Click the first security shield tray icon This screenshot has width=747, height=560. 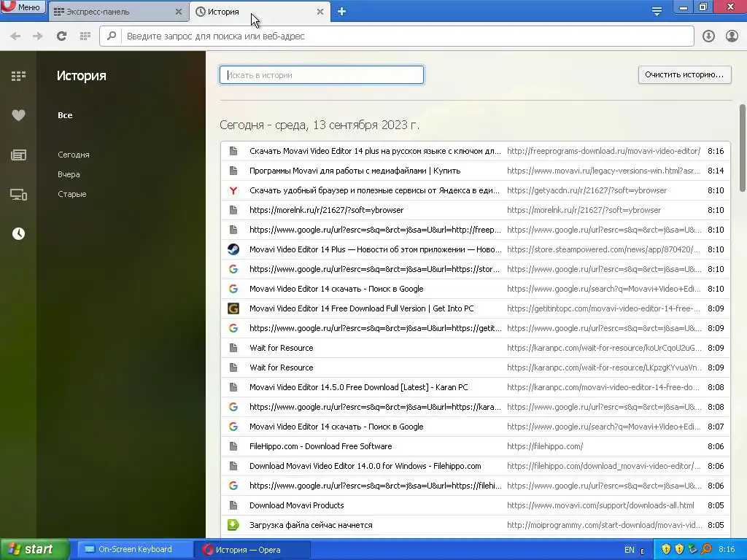tap(666, 550)
